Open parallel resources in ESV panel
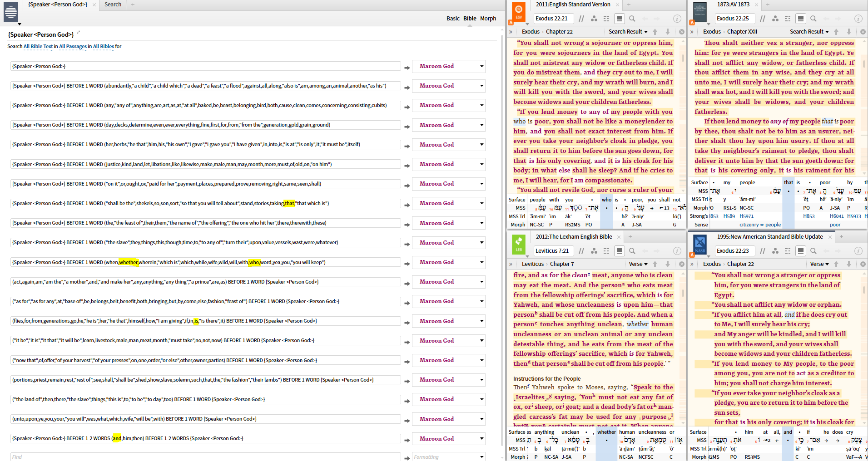The width and height of the screenshot is (868, 461). [x=581, y=19]
